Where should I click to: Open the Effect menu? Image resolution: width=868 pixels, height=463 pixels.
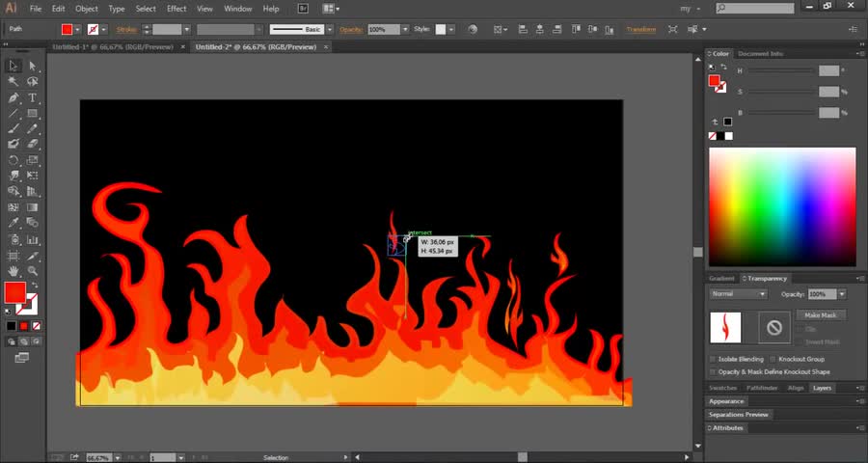tap(176, 9)
